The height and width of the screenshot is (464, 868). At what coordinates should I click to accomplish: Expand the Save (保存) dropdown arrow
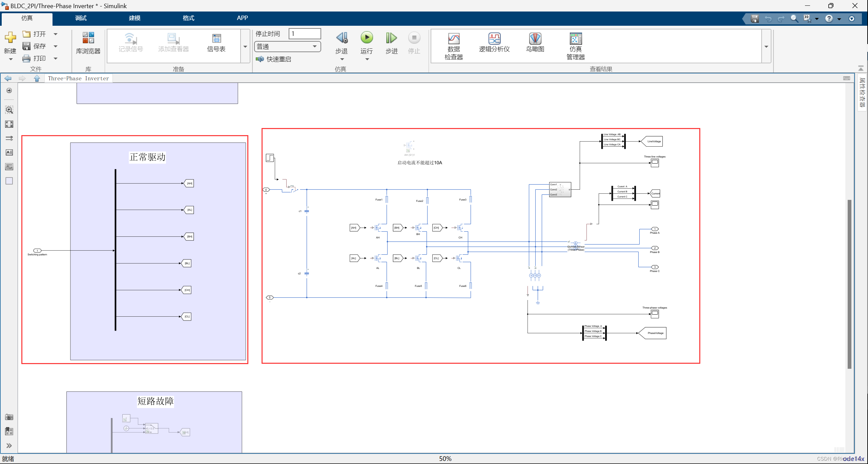coord(56,46)
